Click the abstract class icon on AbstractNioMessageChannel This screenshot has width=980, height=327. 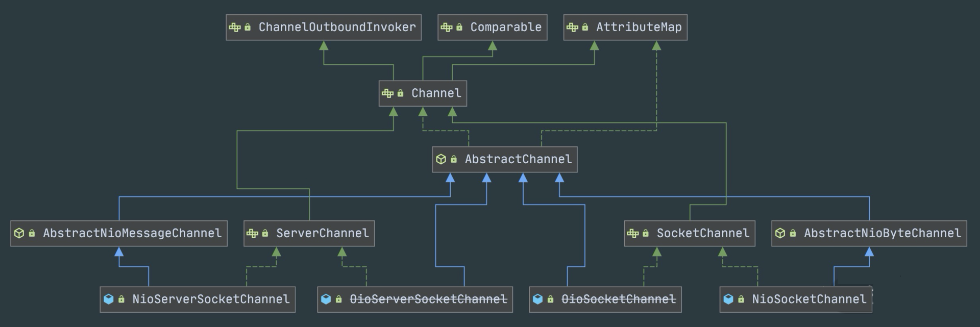(19, 233)
